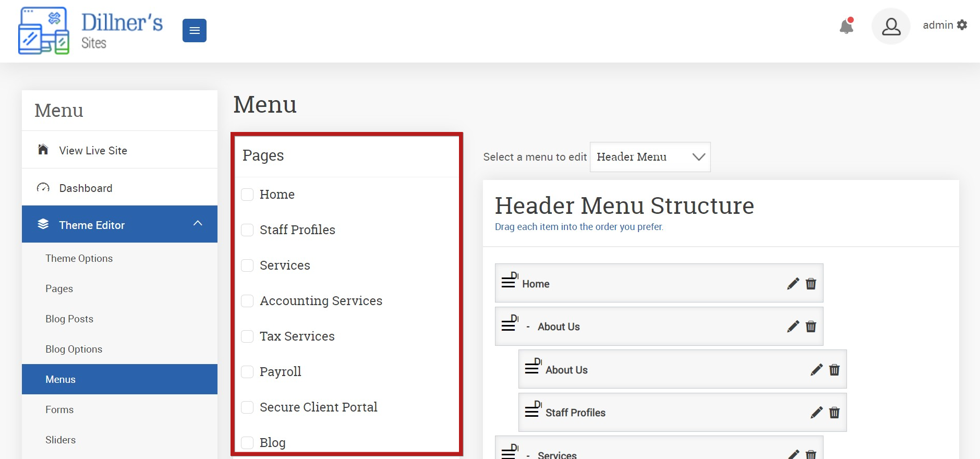This screenshot has height=459, width=980.
Task: Click the Theme Editor layers icon
Action: coord(43,224)
